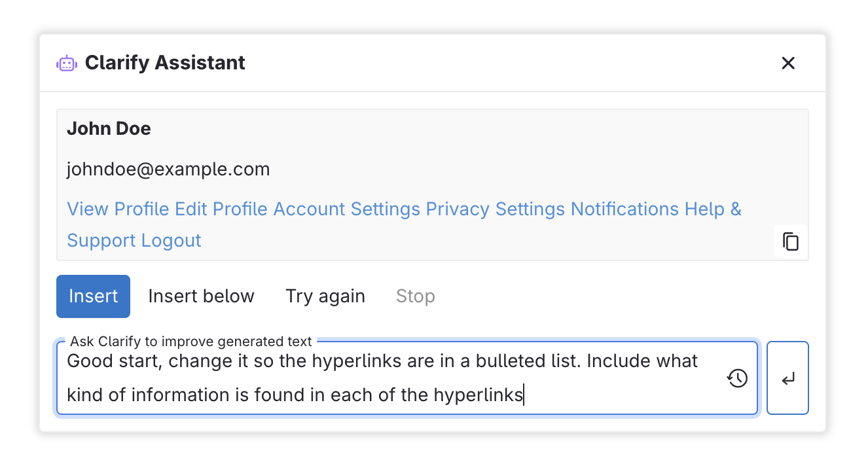Click the johndoe@example.com email text
The height and width of the screenshot is (462, 868).
(168, 169)
